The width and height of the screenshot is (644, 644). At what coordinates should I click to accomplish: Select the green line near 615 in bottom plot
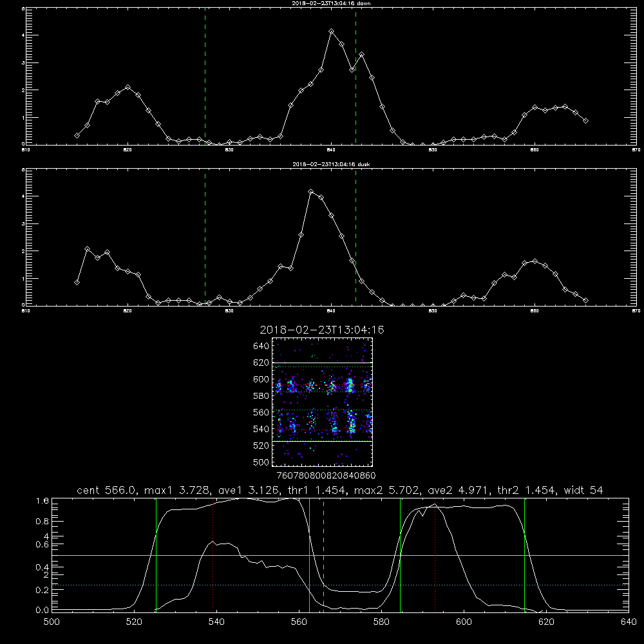(524, 555)
